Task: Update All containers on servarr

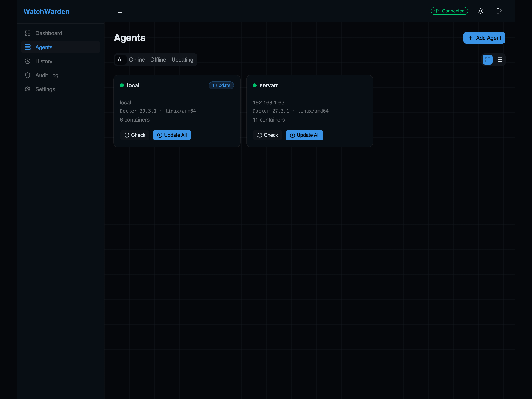Action: 304,135
